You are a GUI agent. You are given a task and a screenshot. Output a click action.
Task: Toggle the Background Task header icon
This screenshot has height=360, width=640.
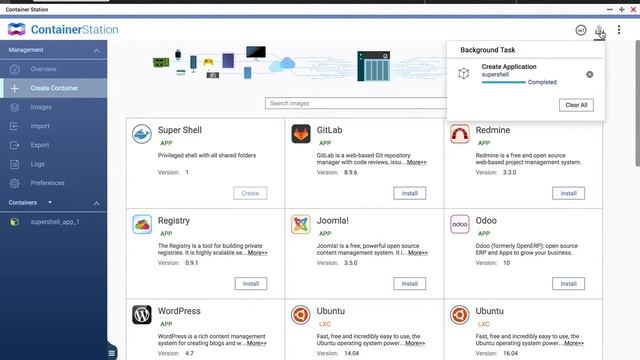click(599, 31)
